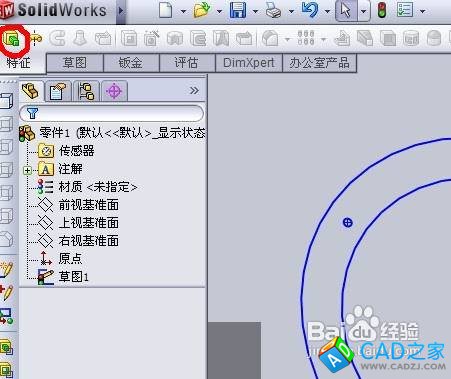This screenshot has height=379, width=451.
Task: Click the » chevron on manager panel
Action: pos(194,90)
